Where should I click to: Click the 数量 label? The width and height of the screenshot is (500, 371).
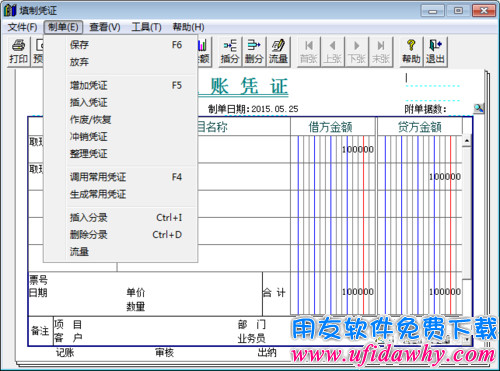pos(136,306)
